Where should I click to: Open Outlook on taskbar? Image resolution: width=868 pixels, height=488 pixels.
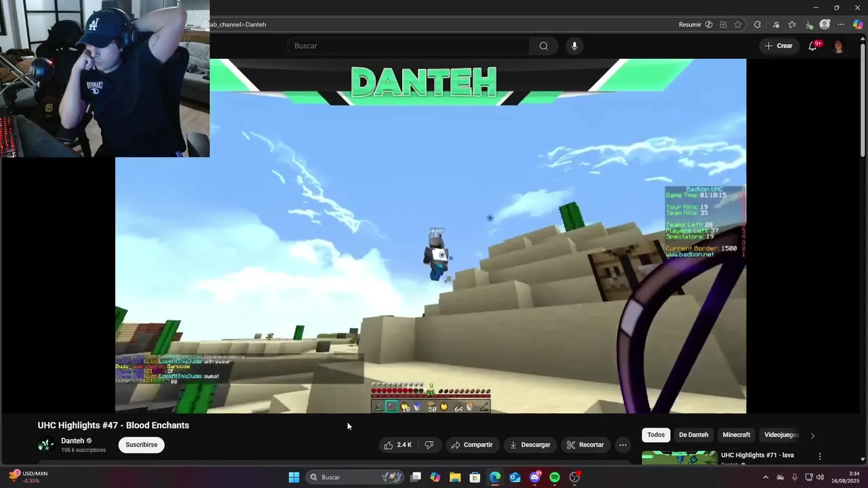515,477
